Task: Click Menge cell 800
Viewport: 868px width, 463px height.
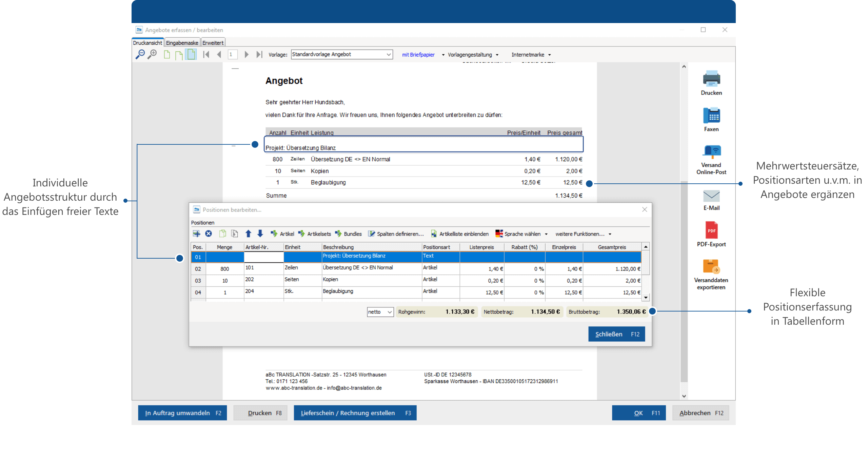Action: coord(225,269)
